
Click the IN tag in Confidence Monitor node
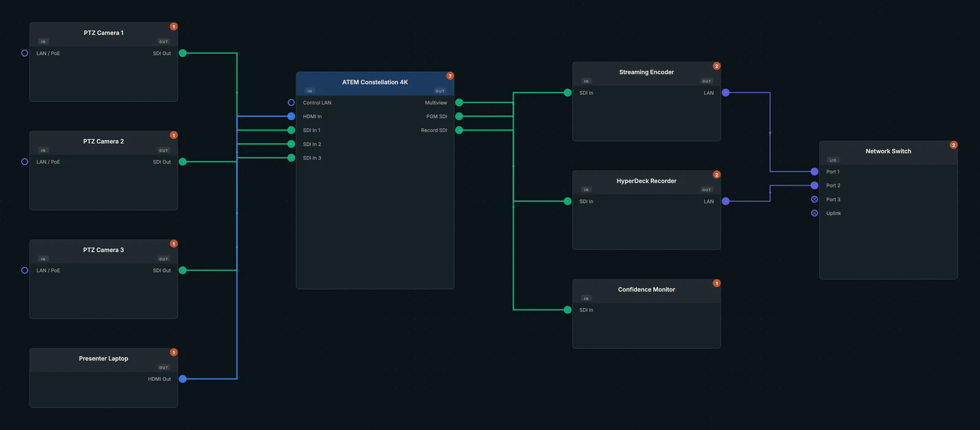click(x=586, y=298)
